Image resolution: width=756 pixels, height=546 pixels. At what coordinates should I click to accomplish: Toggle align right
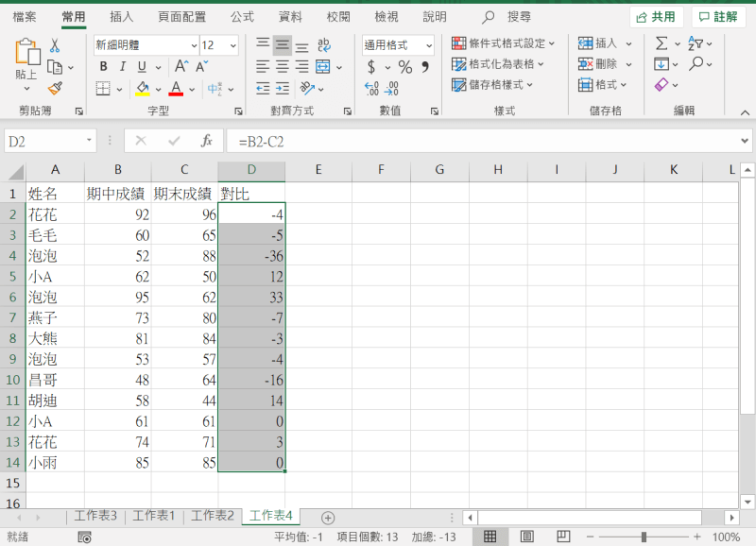(301, 66)
